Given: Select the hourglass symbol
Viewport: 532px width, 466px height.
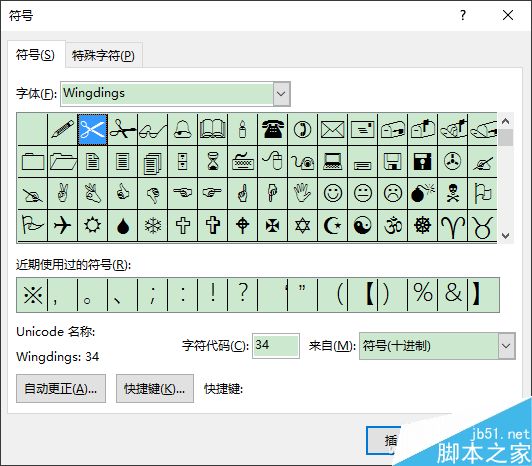Looking at the screenshot, I should point(212,161).
